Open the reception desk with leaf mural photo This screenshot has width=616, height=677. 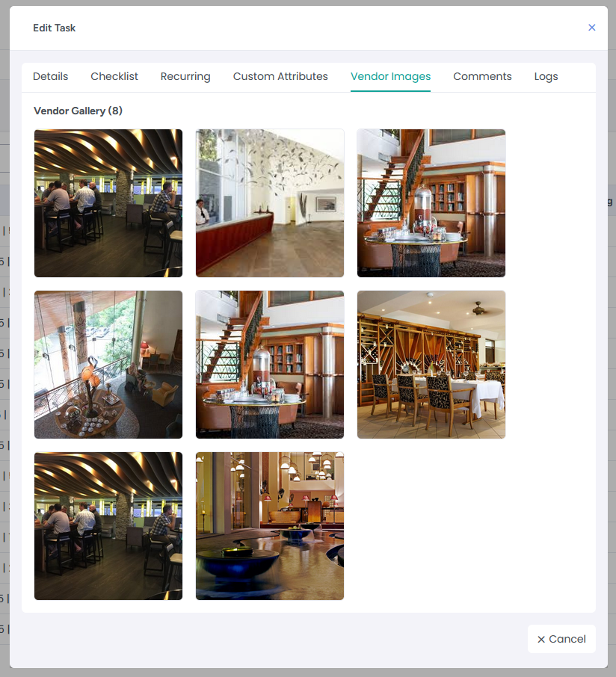[270, 203]
